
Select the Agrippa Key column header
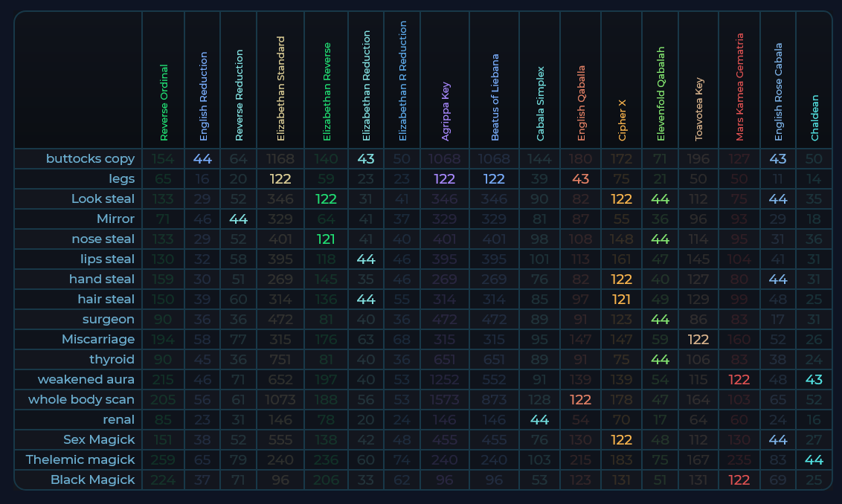pos(446,112)
